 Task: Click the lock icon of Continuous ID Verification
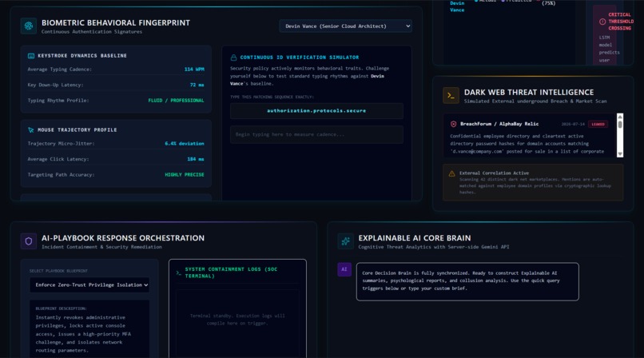(233, 58)
